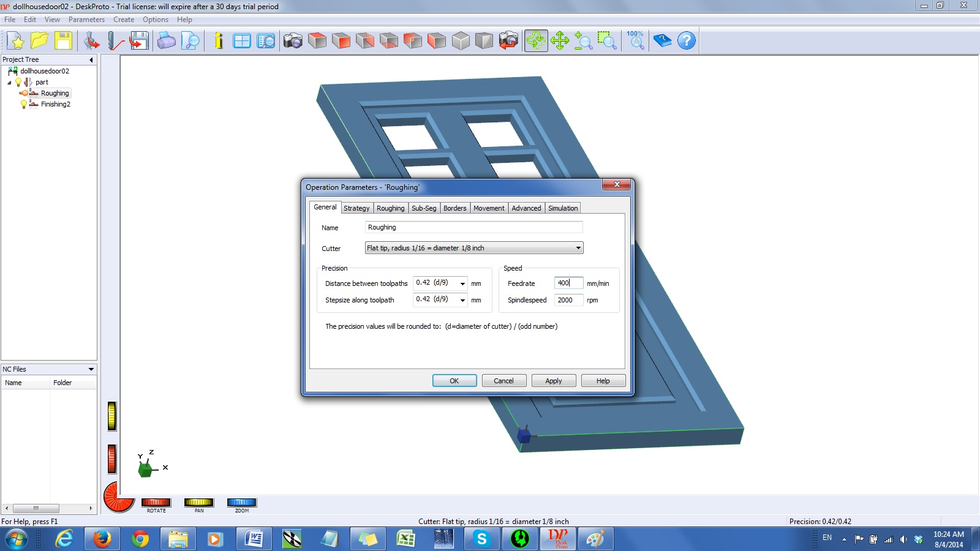Viewport: 980px width, 551px height.
Task: Click the yellow geometry information 'i' icon
Action: click(x=219, y=41)
